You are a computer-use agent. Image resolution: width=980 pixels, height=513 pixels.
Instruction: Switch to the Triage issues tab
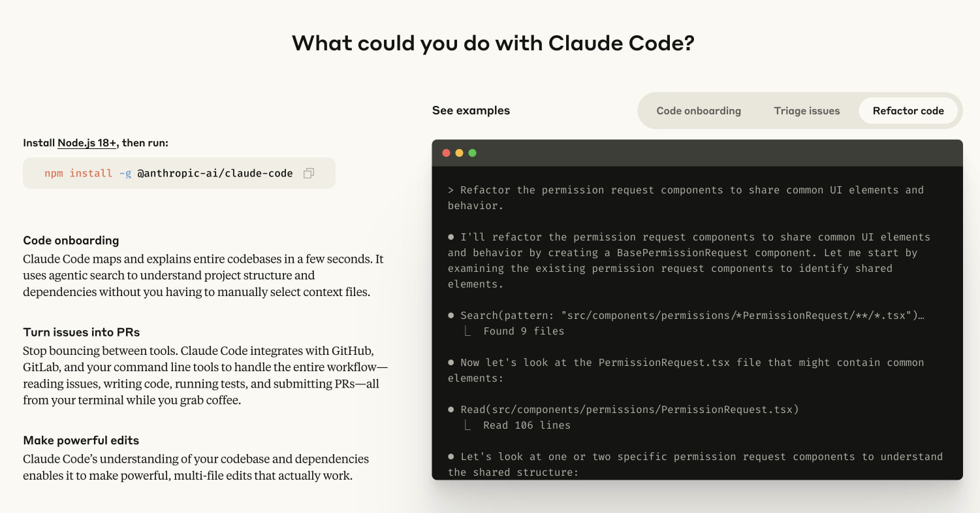(807, 111)
